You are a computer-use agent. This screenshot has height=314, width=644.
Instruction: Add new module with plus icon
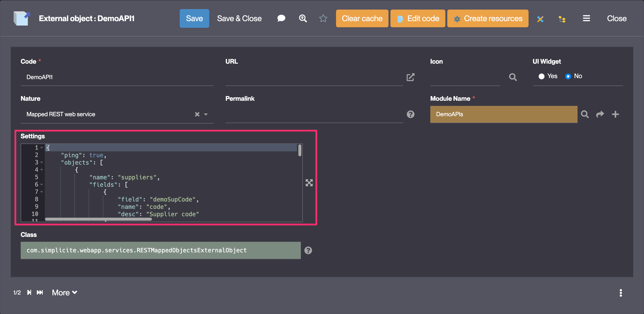tap(615, 114)
